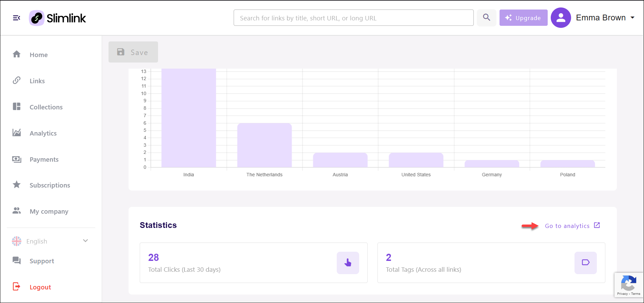Click The Netherlands axis label
644x303 pixels.
tap(265, 175)
